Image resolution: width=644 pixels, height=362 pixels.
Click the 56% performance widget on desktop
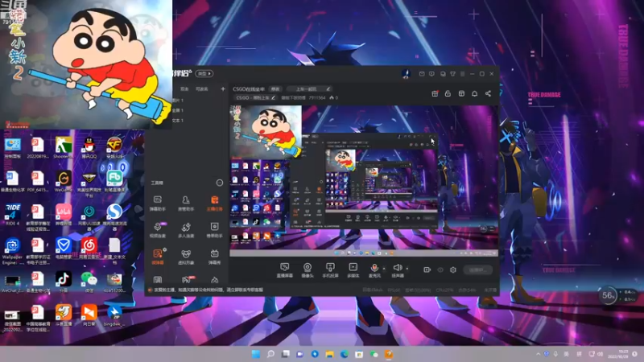[x=608, y=295]
